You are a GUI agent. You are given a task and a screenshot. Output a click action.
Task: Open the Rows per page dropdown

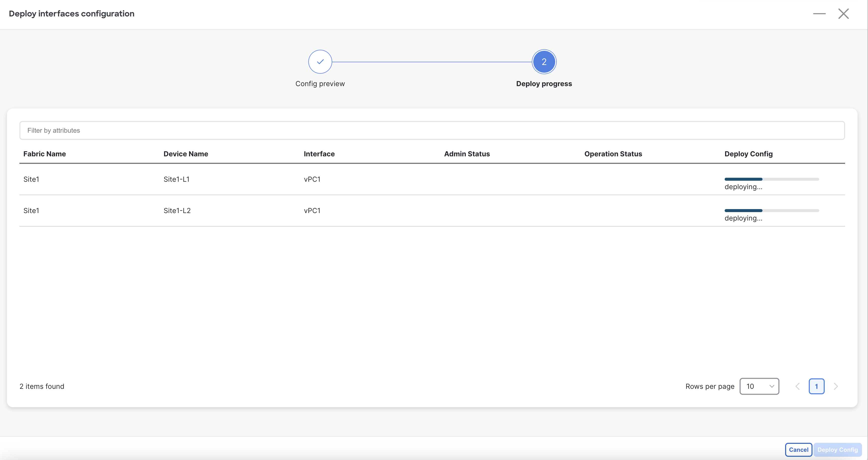tap(759, 386)
